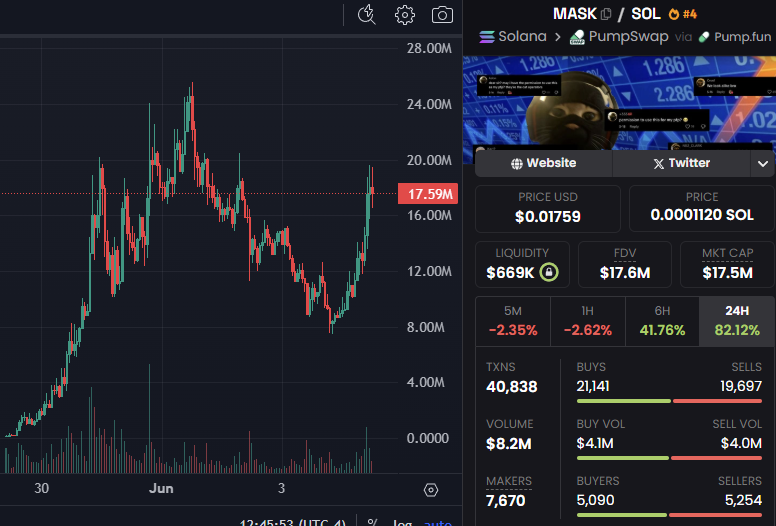The height and width of the screenshot is (526, 776).
Task: Click the green buys progress bar
Action: pos(624,401)
